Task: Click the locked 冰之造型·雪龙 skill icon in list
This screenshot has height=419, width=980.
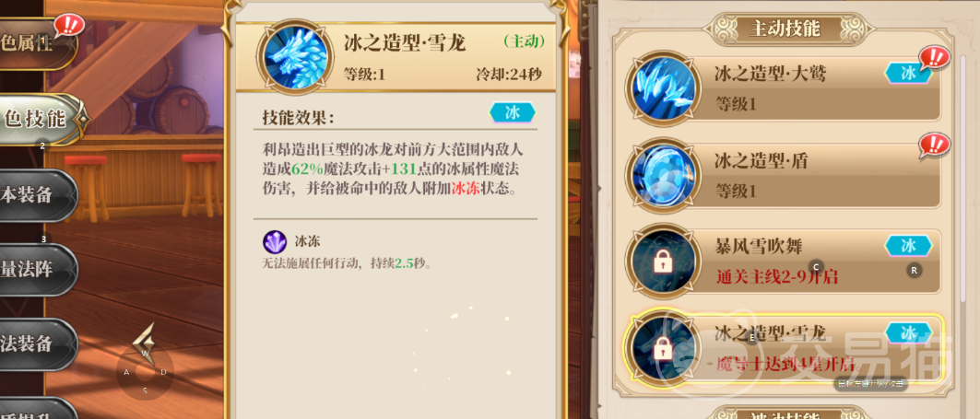Action: pos(663,346)
